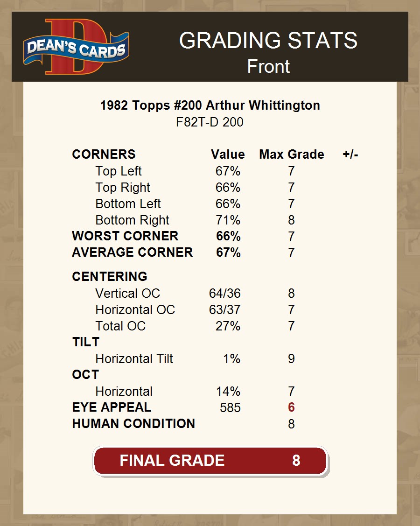Select the Eye Appeal value 585
Viewport: 420px width, 526px height.
pos(230,408)
